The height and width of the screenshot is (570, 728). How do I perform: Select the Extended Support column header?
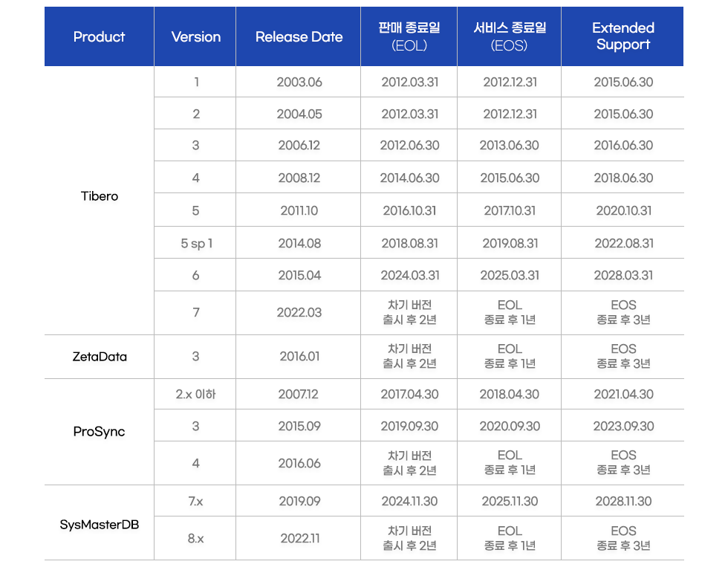pos(623,36)
